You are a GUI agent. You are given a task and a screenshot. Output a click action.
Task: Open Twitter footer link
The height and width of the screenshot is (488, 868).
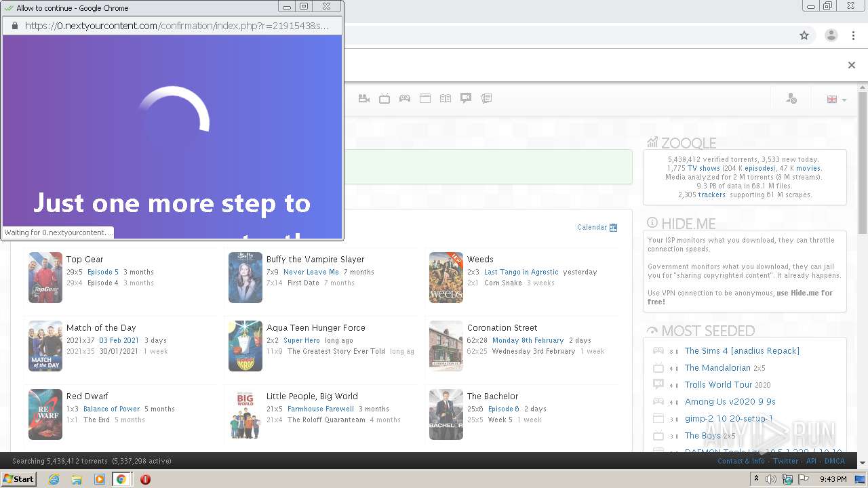(x=785, y=461)
